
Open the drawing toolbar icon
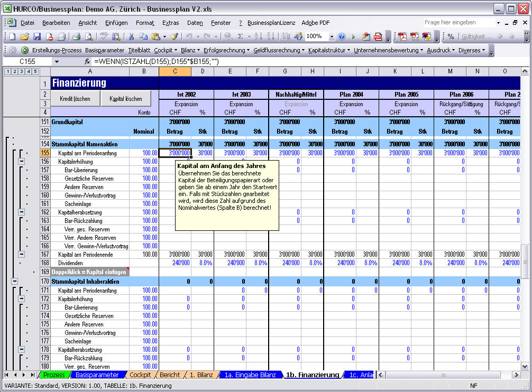[298, 36]
